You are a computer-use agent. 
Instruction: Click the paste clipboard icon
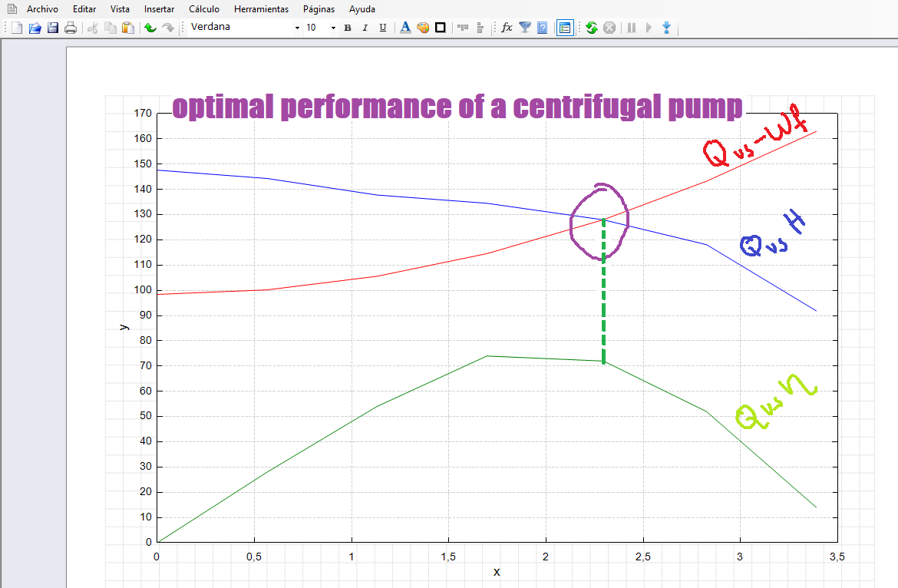pyautogui.click(x=128, y=28)
